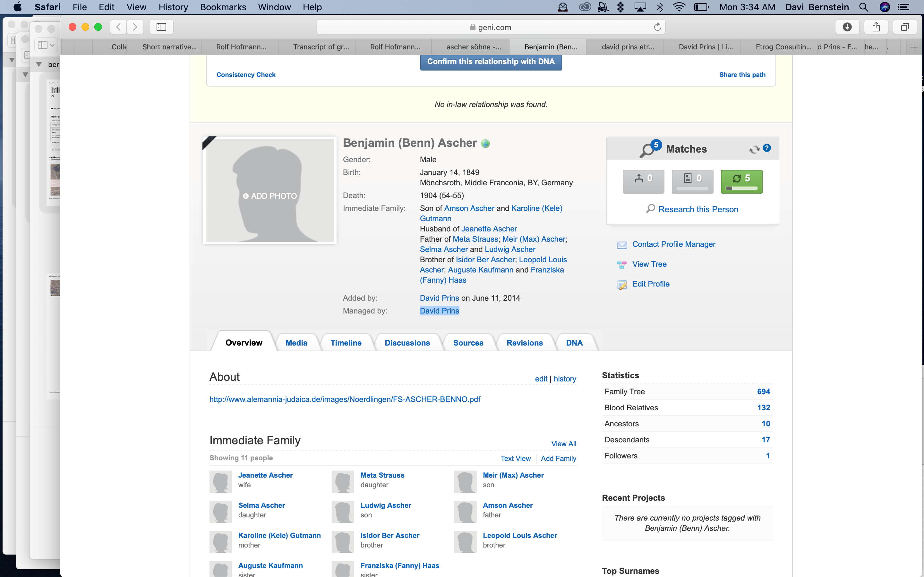The width and height of the screenshot is (924, 577).
Task: Click Research this Person link
Action: 698,209
